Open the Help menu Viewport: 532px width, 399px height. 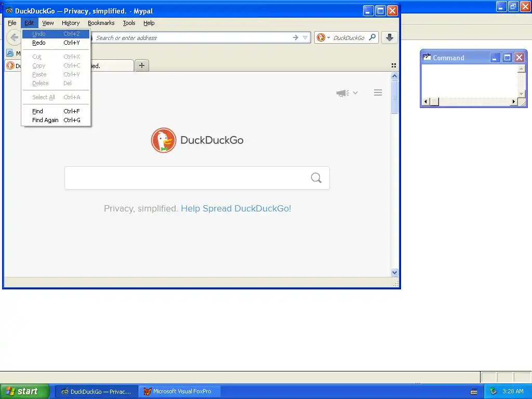pos(149,23)
